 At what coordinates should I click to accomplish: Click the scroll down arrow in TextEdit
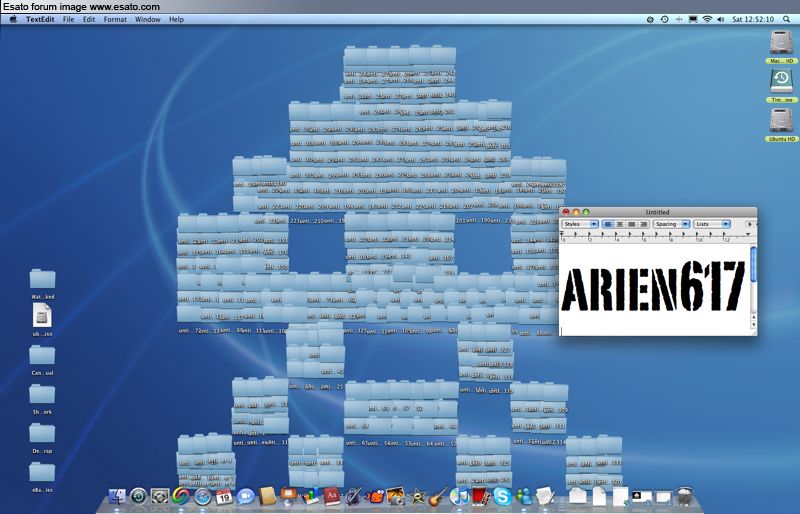[x=754, y=325]
